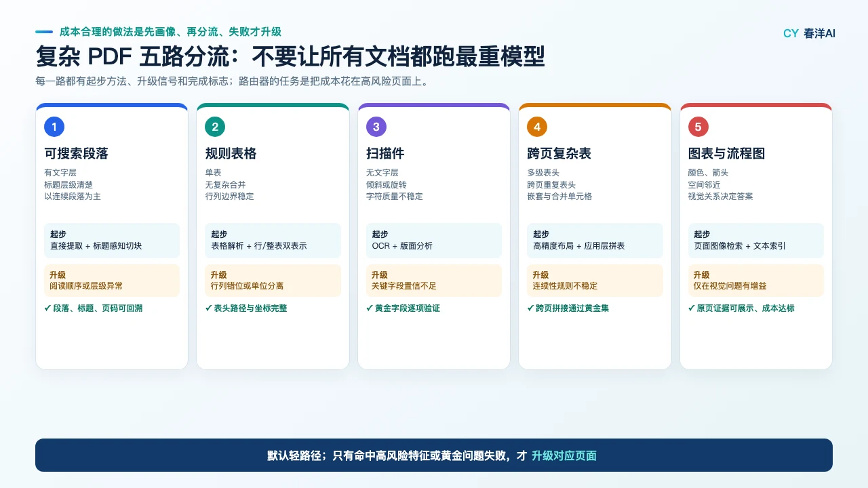Click the subtitle beginning "每一路都有起步方法"
The height and width of the screenshot is (488, 868).
(x=232, y=82)
